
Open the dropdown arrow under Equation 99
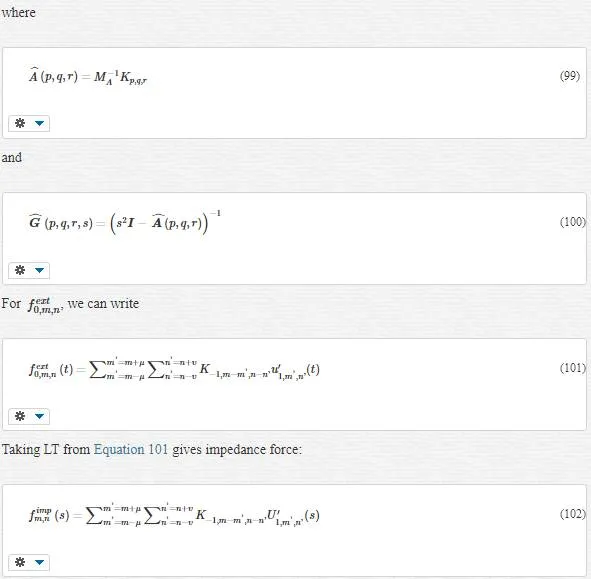pos(39,123)
